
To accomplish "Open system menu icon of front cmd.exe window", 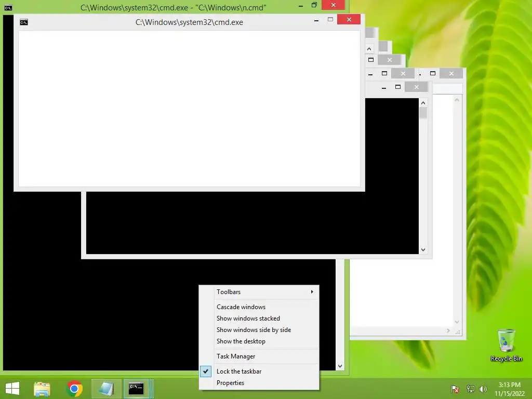I will pos(23,22).
